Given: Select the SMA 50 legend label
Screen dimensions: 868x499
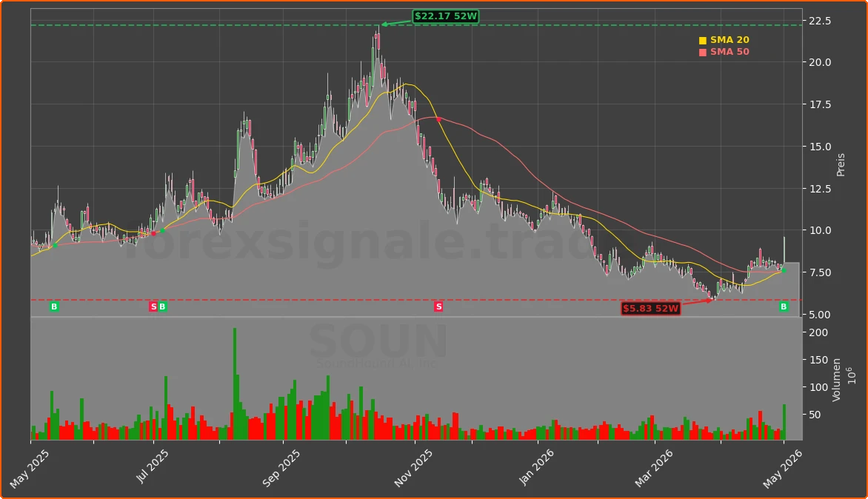Looking at the screenshot, I should 730,52.
